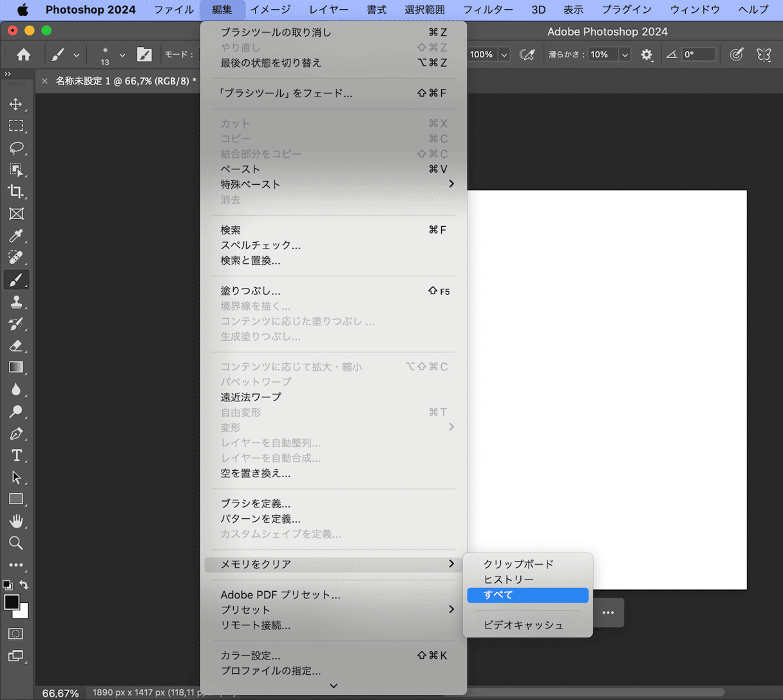Select the Lasso tool

pos(16,148)
